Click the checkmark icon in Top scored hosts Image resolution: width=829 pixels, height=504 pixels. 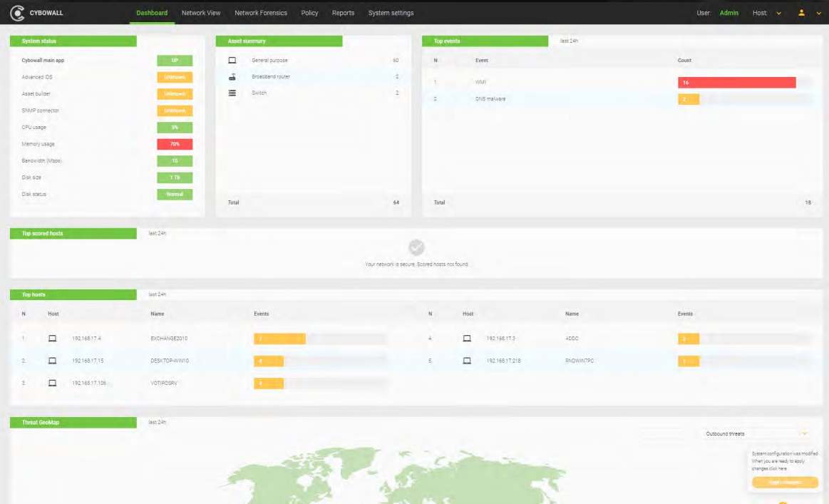point(416,247)
